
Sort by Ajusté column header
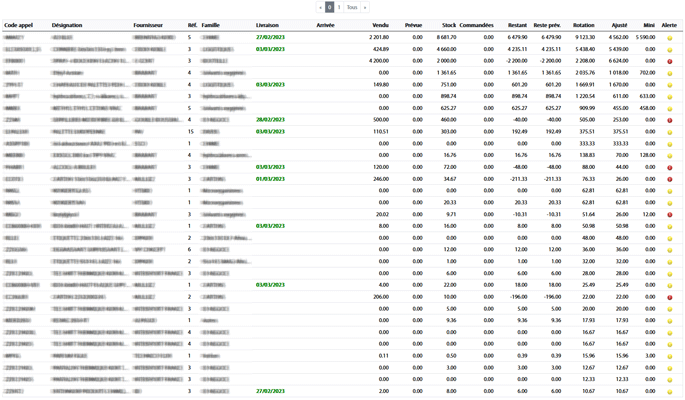620,25
